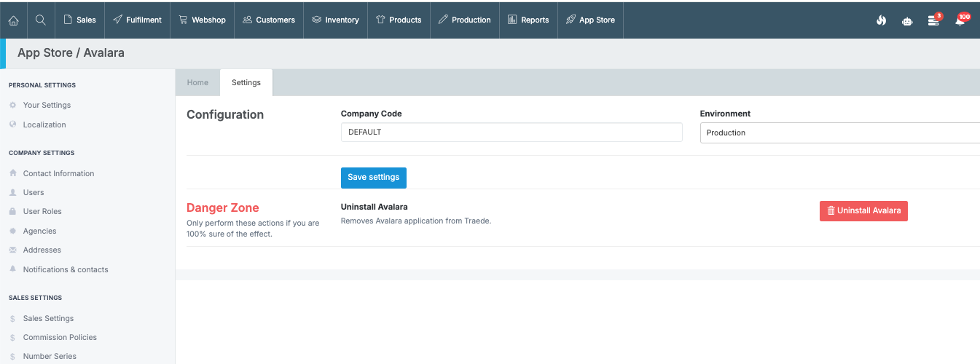The width and height of the screenshot is (980, 364).
Task: Open User Roles in sidebar
Action: tap(42, 211)
